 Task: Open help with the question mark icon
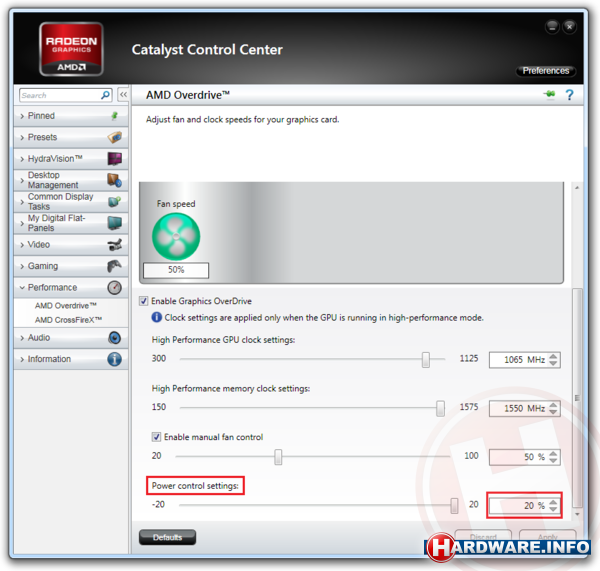(569, 95)
